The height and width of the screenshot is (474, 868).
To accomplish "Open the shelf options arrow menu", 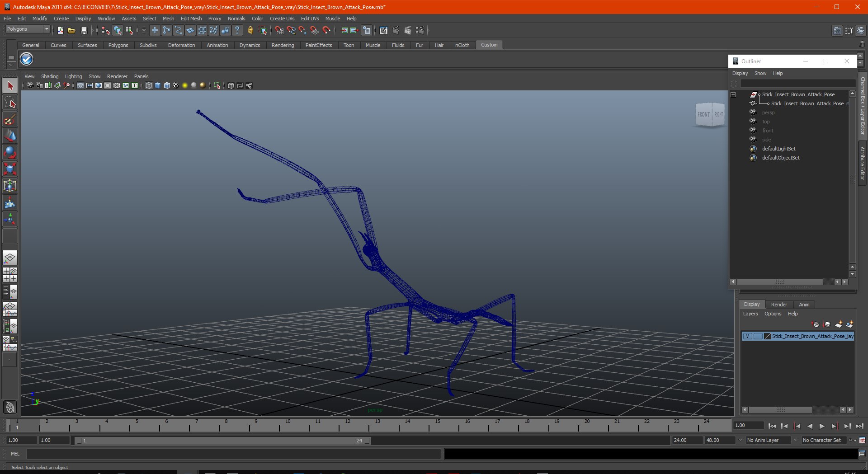I will pyautogui.click(x=11, y=65).
